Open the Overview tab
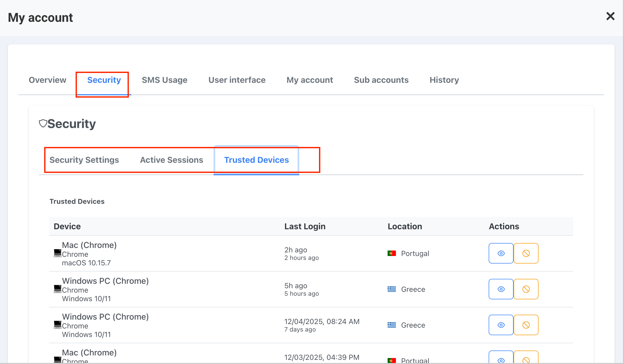 48,80
